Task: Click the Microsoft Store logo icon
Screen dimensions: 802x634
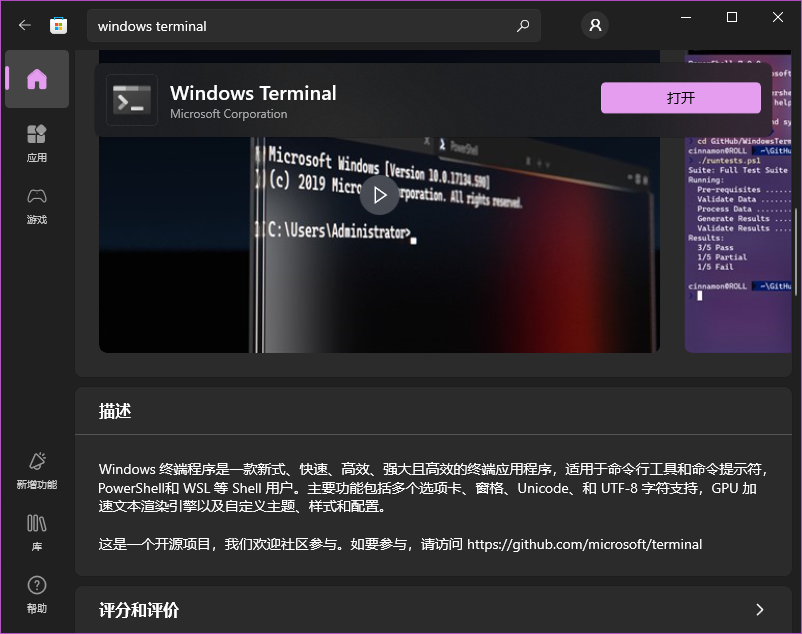Action: (58, 26)
